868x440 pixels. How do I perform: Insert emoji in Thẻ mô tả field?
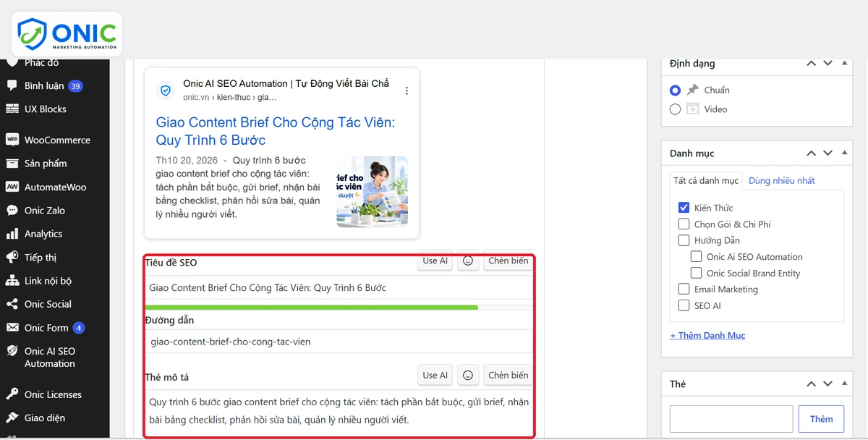click(x=468, y=375)
